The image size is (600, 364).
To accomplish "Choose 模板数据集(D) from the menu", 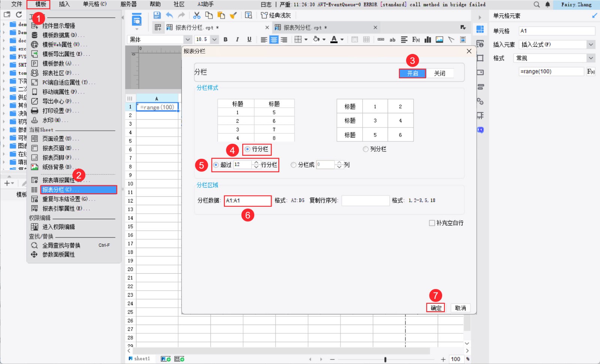I will 63,35.
